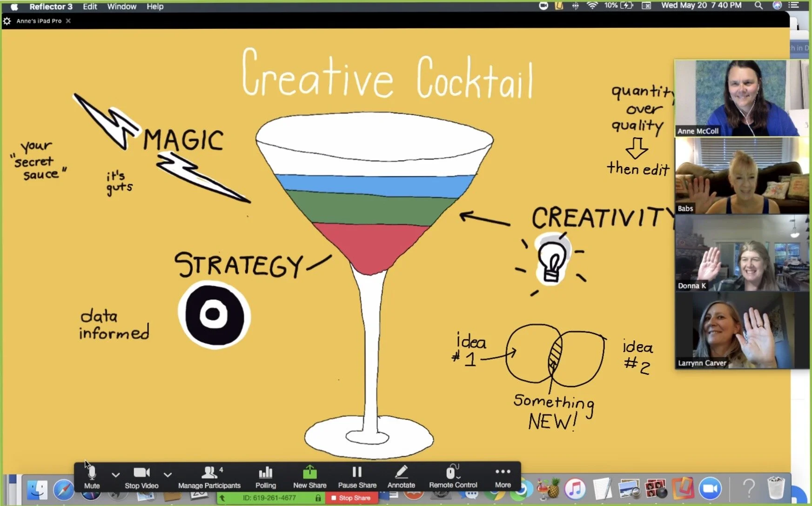Click the red Stop Share button

[352, 498]
